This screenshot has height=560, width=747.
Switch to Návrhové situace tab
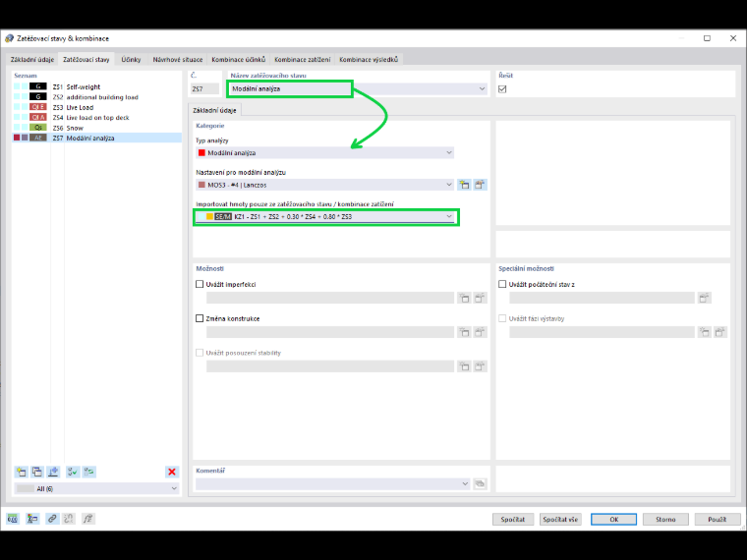point(178,60)
